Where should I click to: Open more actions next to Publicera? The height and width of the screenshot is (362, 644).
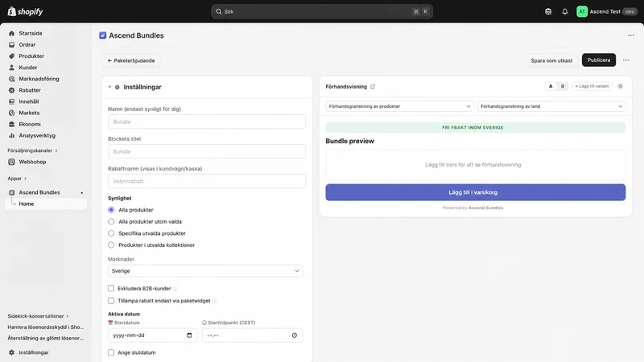pyautogui.click(x=625, y=60)
